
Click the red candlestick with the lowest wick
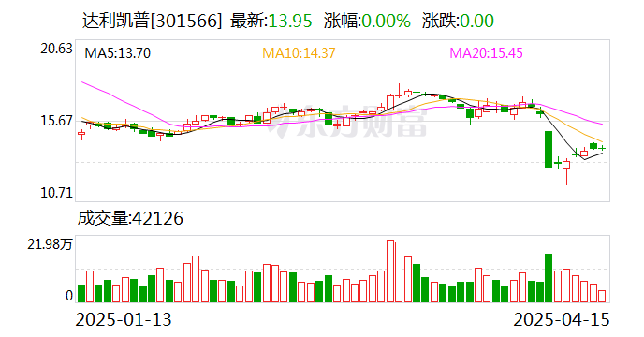[x=566, y=172]
